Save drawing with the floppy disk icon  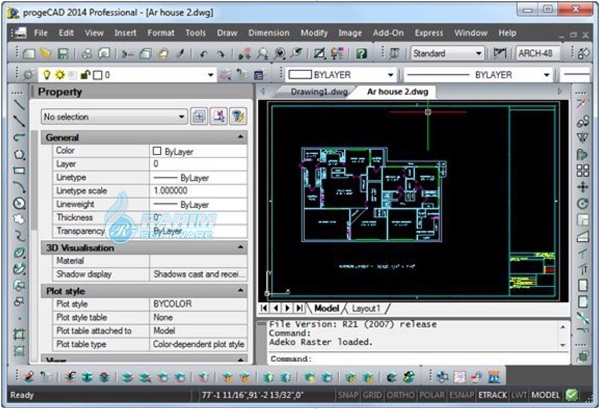pos(63,54)
